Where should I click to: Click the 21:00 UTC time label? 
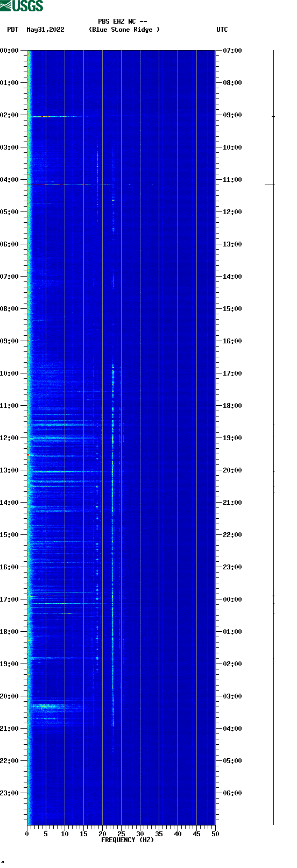232,503
